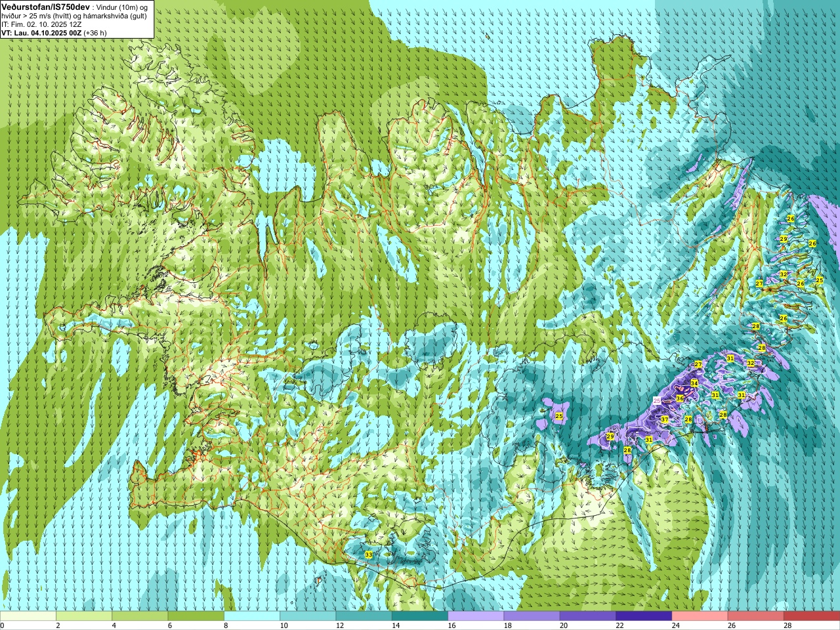Select the 'Vindur (10m) og' caption text

coord(122,7)
